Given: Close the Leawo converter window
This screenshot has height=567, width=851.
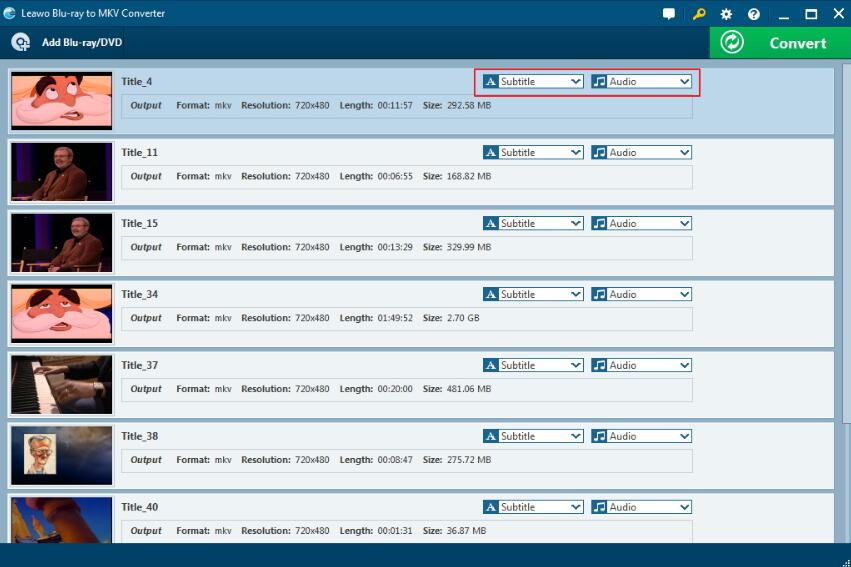Looking at the screenshot, I should point(839,14).
